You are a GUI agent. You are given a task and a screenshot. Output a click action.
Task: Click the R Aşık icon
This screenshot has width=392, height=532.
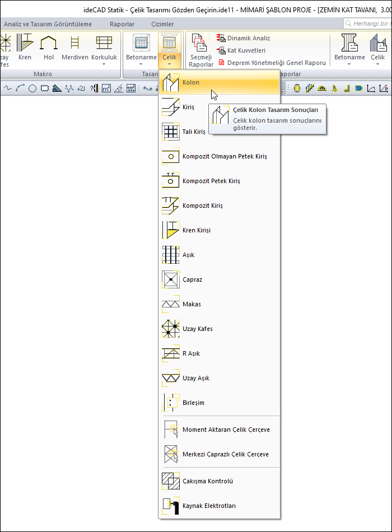pyautogui.click(x=170, y=353)
